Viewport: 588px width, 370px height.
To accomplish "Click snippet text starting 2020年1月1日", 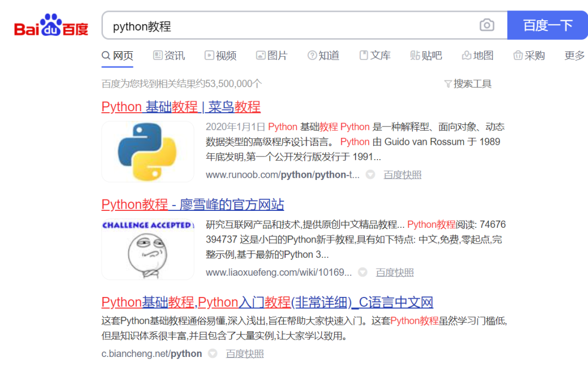I will point(355,142).
